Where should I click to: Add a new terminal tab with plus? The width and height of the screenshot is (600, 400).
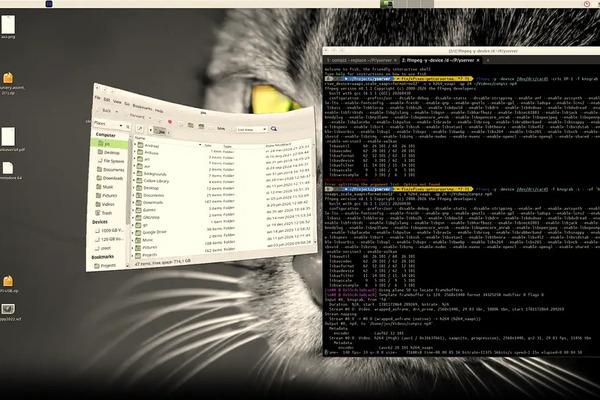tap(488, 60)
